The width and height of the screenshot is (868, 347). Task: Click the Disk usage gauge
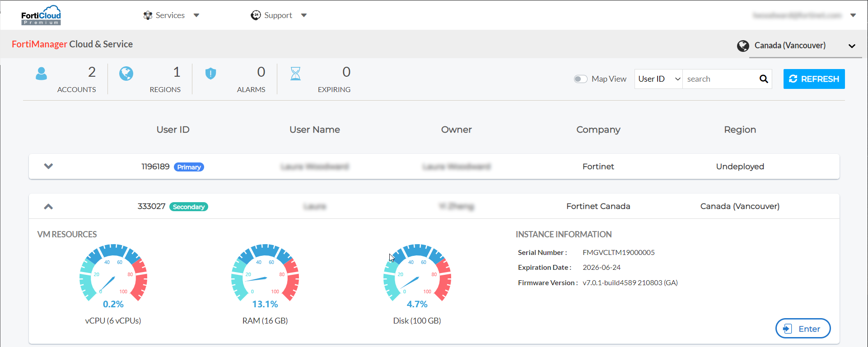click(x=417, y=273)
